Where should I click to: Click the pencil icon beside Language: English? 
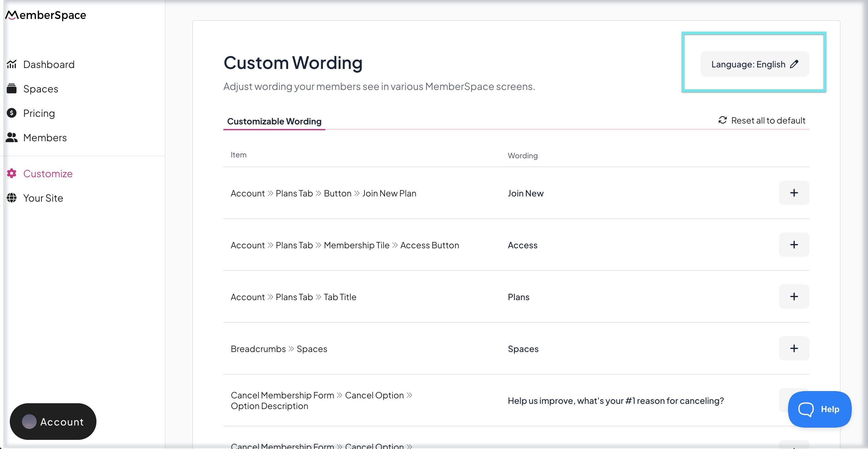tap(794, 64)
